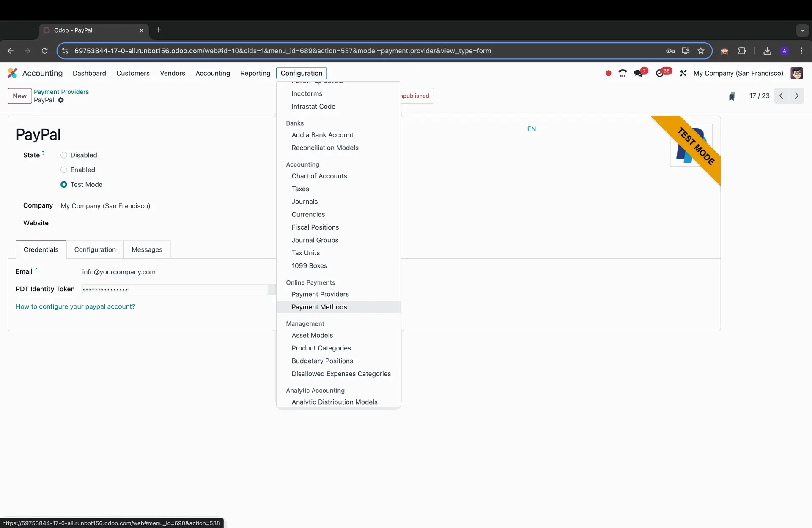This screenshot has height=528, width=812.
Task: Click the PayPal logo thumbnail
Action: tap(691, 145)
